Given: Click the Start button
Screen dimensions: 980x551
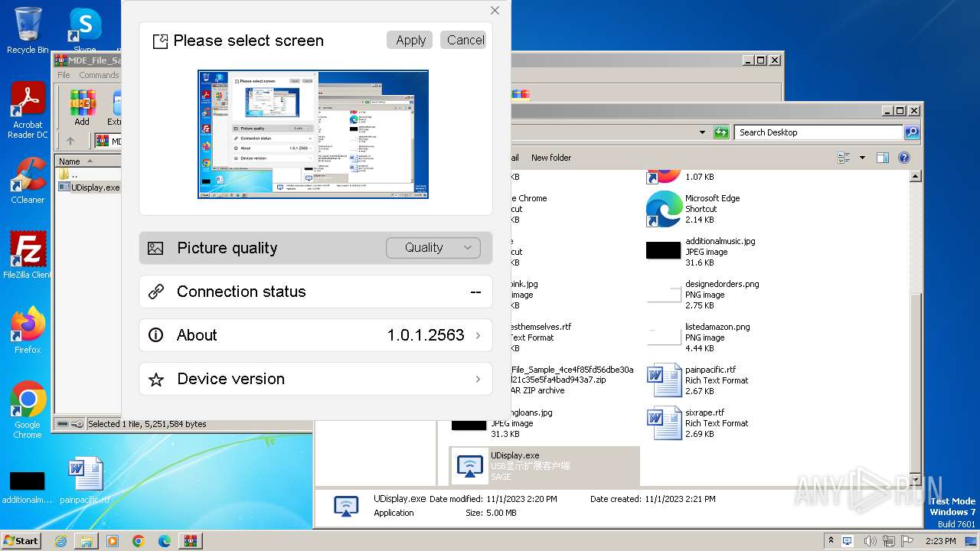Looking at the screenshot, I should click(x=21, y=540).
